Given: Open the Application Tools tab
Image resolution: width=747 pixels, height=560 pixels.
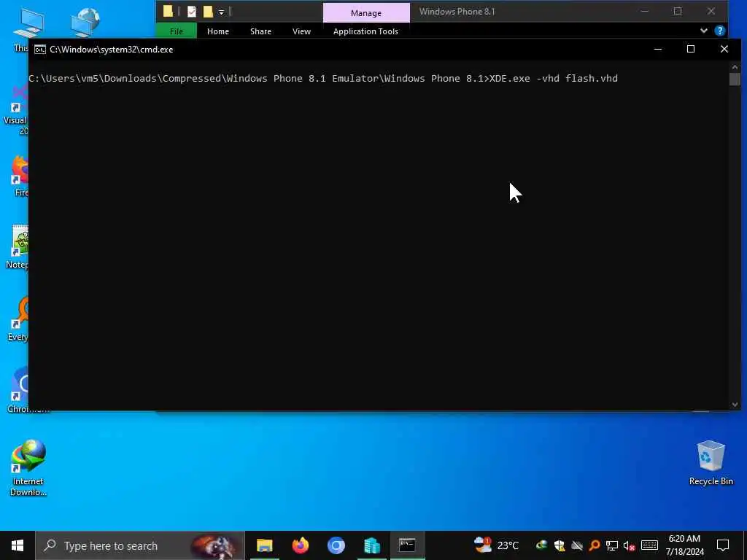Looking at the screenshot, I should click(366, 31).
